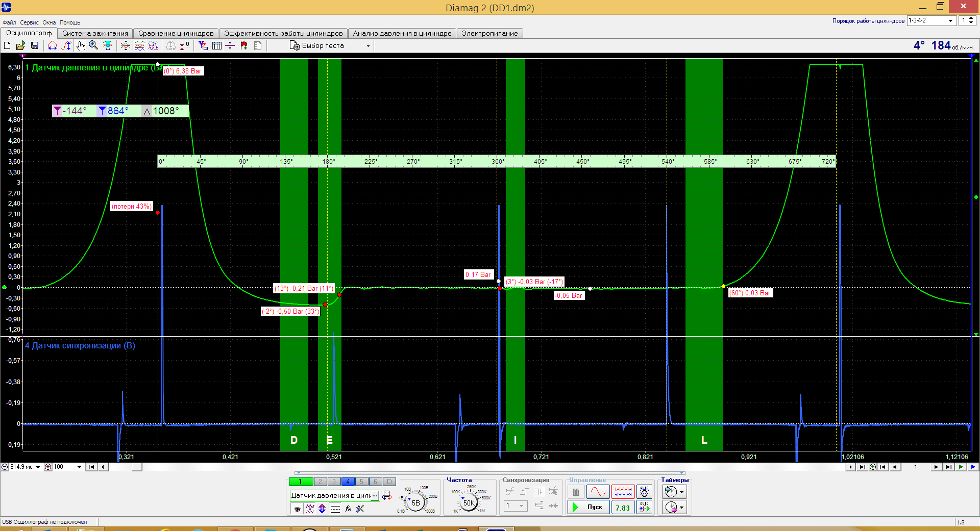980x531 pixels.
Task: Select falling edge trigger mode
Action: (538, 492)
